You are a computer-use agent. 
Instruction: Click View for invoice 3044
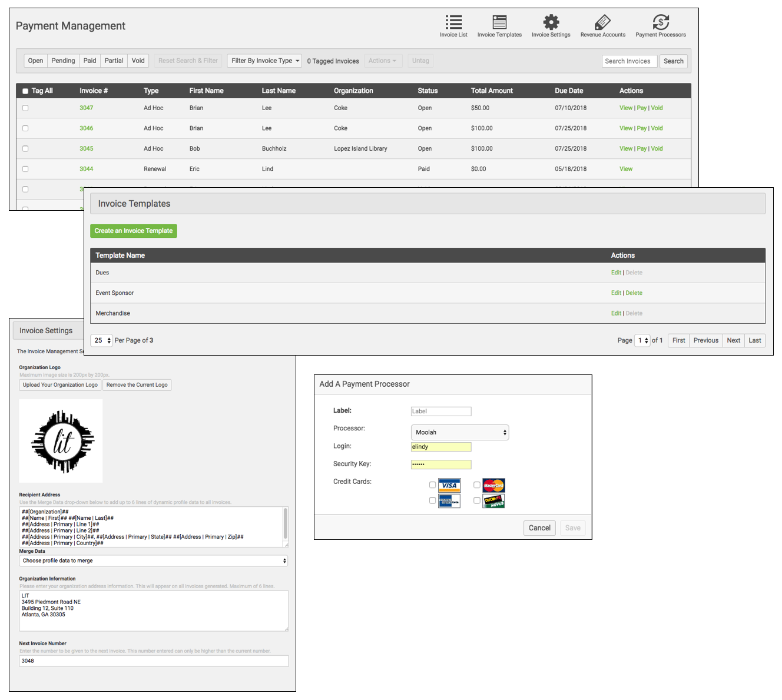[x=626, y=169]
